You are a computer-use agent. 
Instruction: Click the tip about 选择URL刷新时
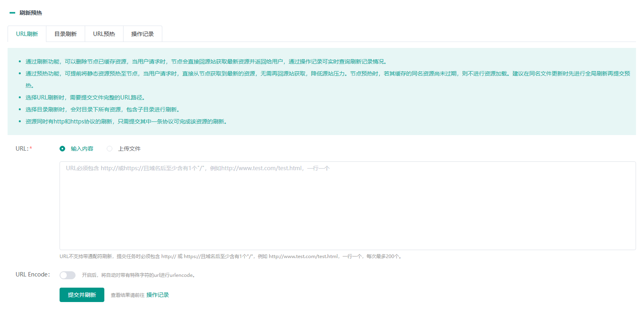86,97
